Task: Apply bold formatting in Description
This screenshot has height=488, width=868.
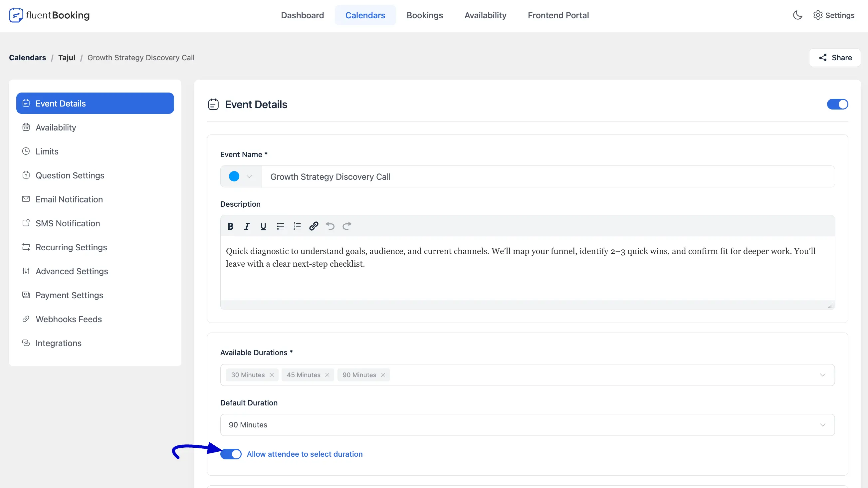Action: coord(230,226)
